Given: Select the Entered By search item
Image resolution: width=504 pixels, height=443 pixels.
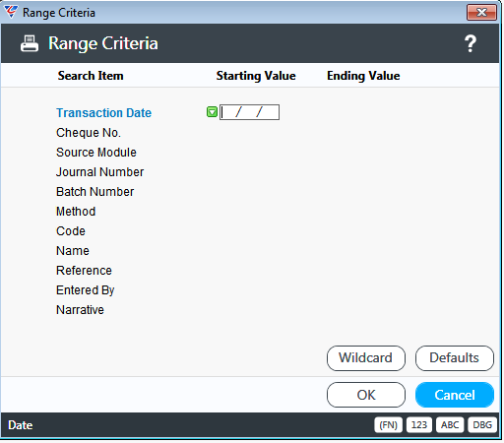Looking at the screenshot, I should 86,290.
